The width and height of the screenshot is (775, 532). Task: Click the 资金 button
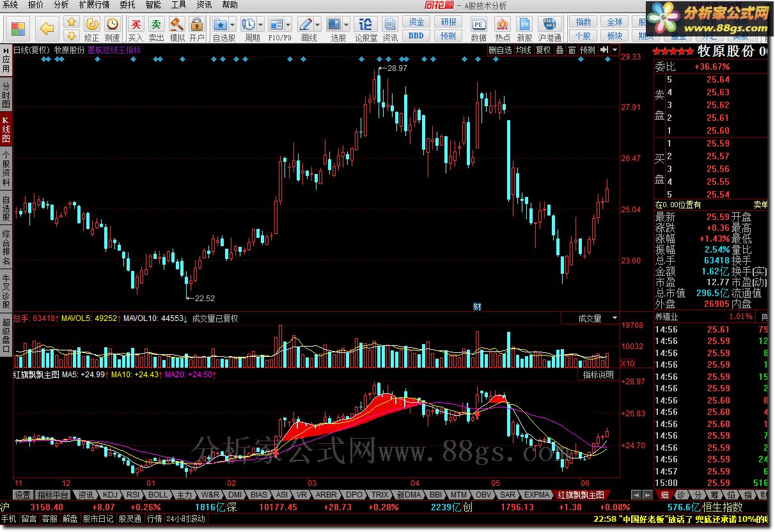pos(416,22)
